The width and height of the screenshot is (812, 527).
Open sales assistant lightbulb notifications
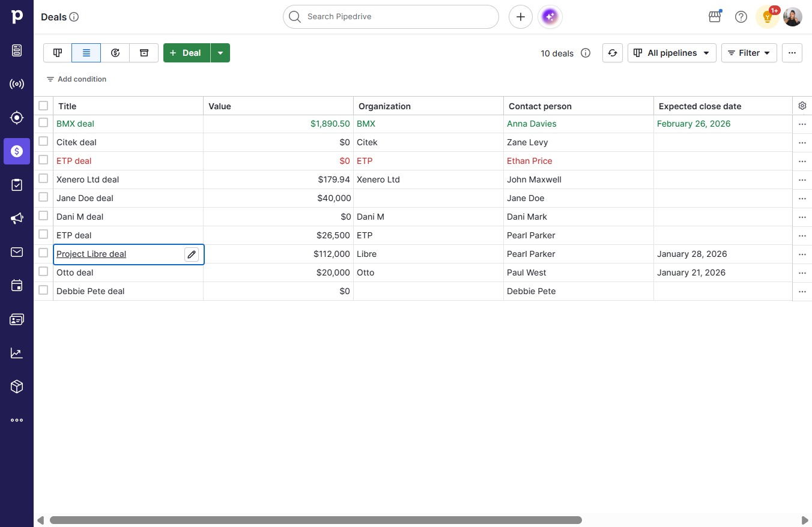pos(768,17)
